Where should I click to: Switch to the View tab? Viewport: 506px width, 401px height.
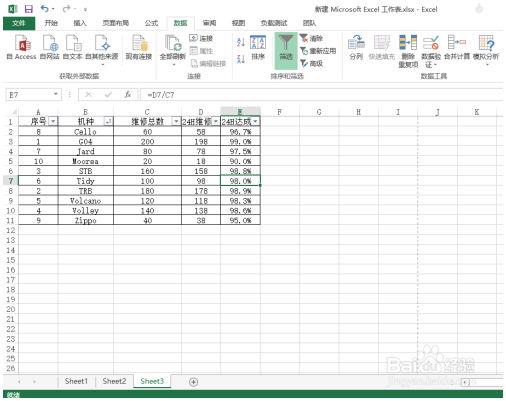[x=238, y=23]
